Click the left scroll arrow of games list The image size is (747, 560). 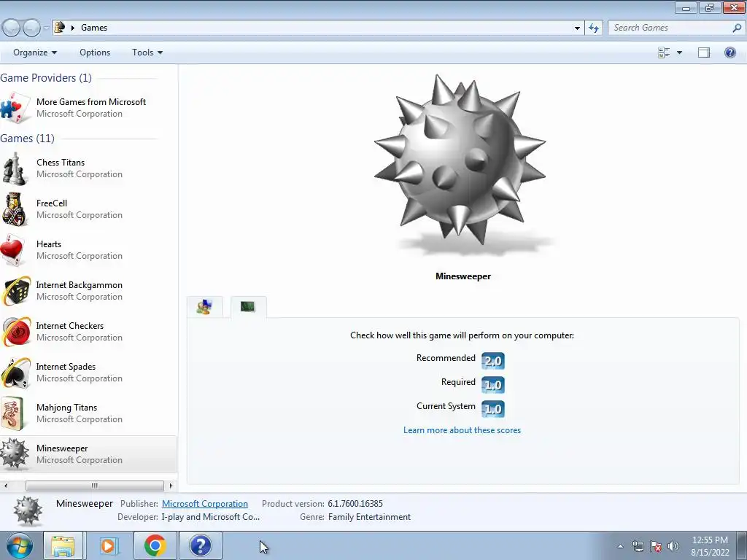6,486
